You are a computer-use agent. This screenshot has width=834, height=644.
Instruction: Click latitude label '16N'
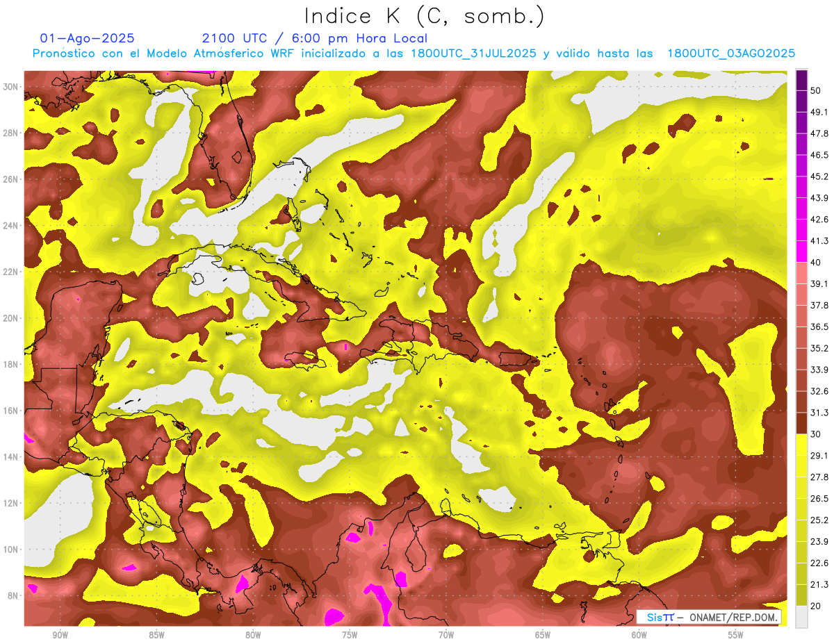pyautogui.click(x=10, y=411)
